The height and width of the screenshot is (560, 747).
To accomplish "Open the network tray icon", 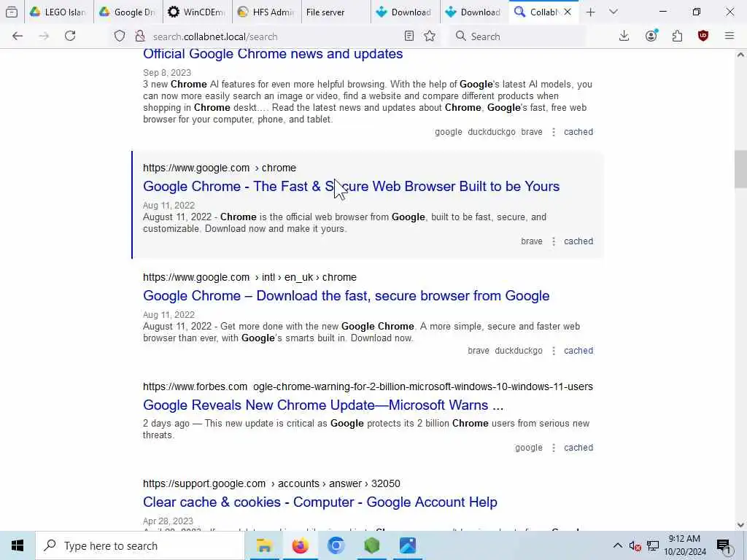I will [653, 545].
